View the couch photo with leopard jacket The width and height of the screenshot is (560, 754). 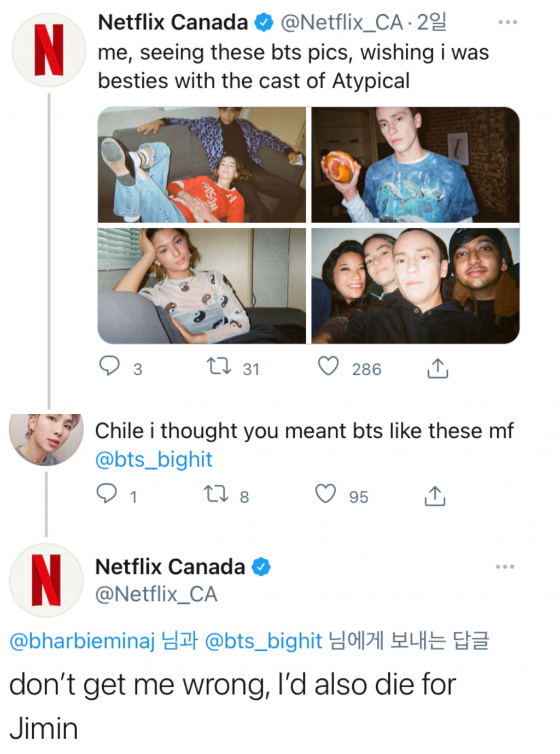(x=202, y=165)
